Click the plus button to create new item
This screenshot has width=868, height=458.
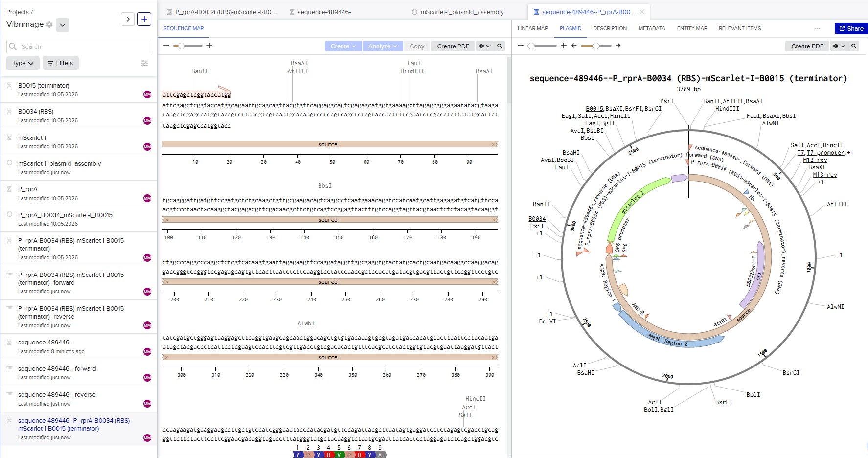(144, 19)
